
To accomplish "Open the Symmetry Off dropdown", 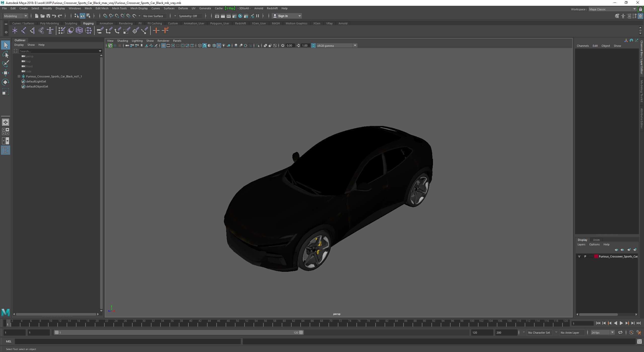I will tap(190, 16).
